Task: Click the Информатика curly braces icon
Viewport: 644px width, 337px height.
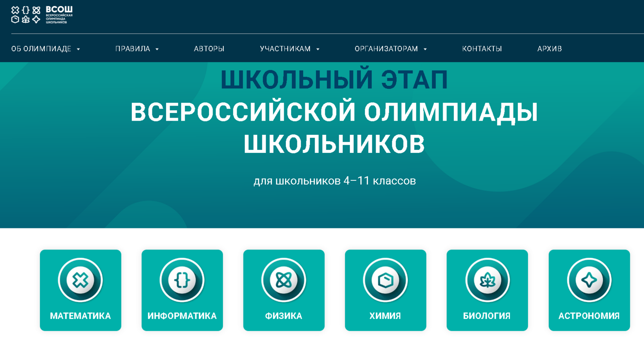Action: coord(182,280)
